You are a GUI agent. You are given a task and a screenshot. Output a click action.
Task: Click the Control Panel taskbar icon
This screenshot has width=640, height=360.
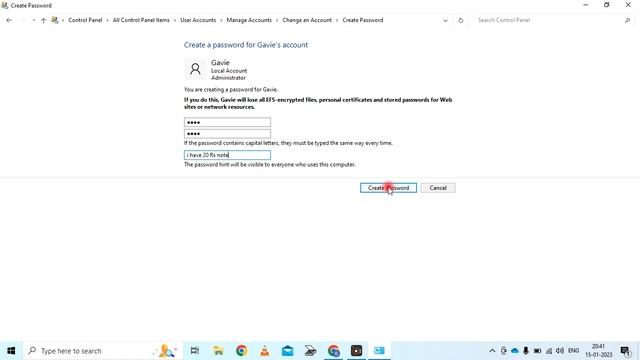pyautogui.click(x=379, y=351)
